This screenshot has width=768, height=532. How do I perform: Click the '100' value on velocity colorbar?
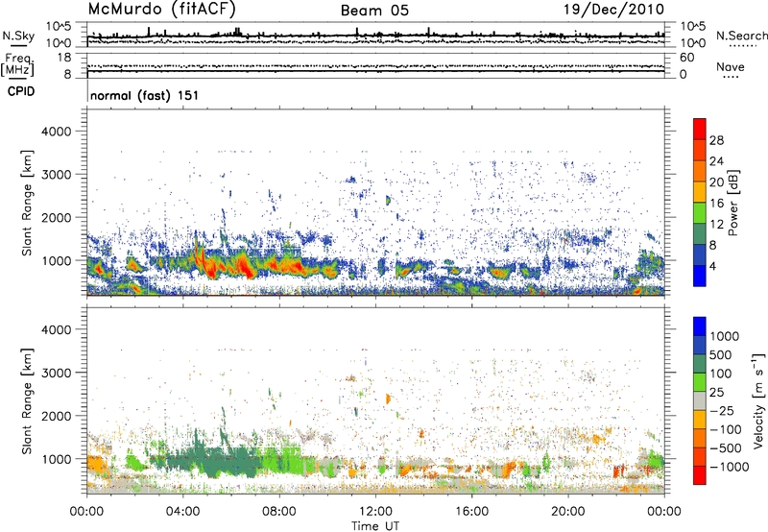coord(721,374)
